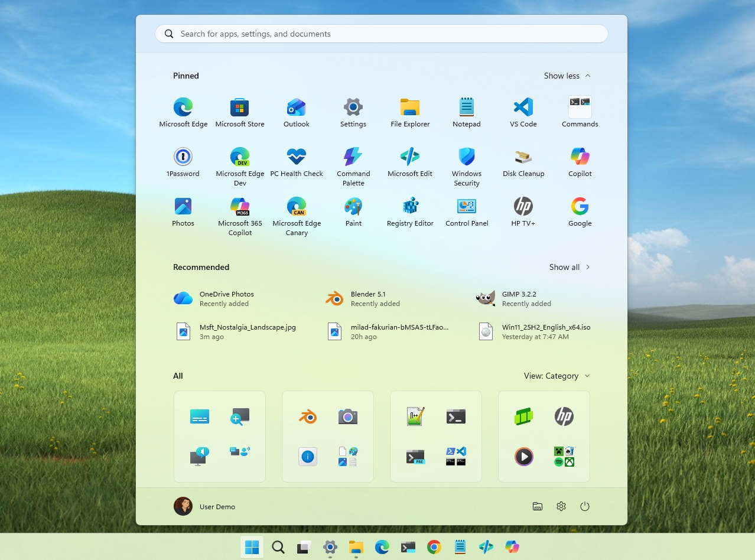
Task: Launch Disk Cleanup
Action: (x=523, y=164)
